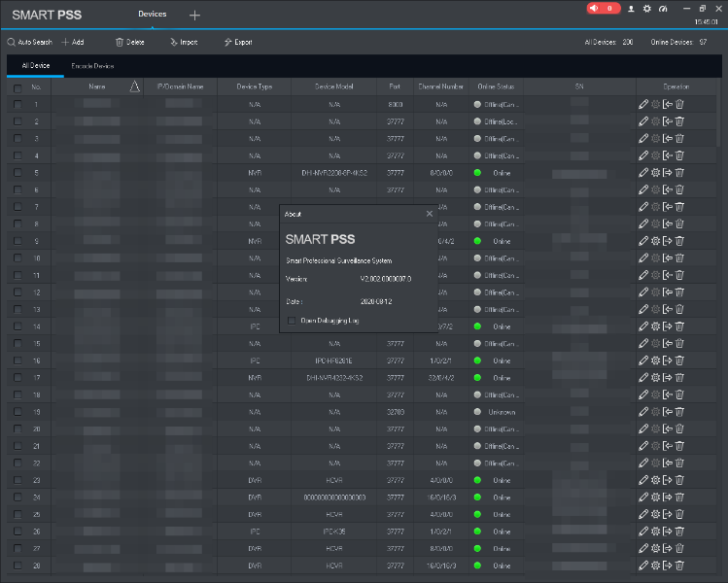Sort by Port column header
The height and width of the screenshot is (583, 728).
[x=395, y=86]
